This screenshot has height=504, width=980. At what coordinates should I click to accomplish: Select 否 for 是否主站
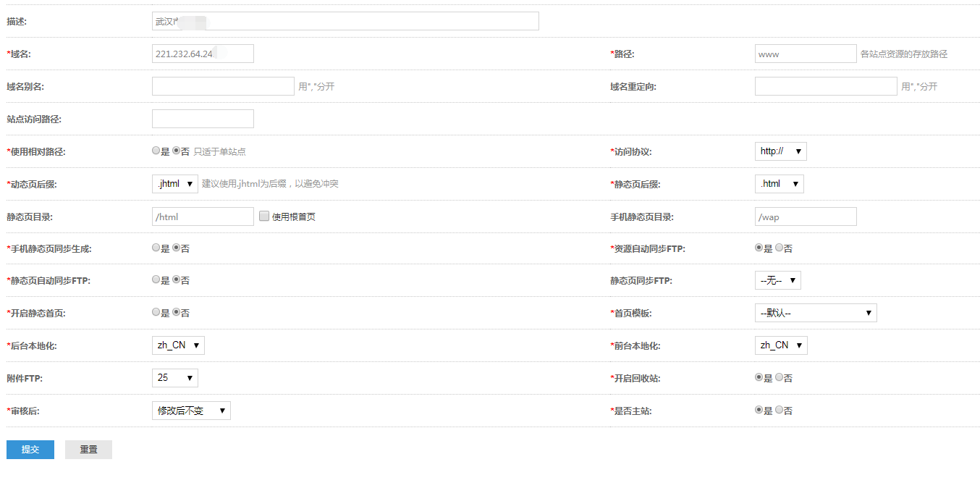779,410
